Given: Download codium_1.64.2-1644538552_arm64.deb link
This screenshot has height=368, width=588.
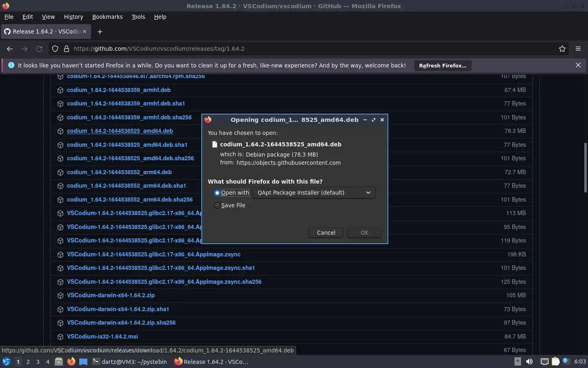Looking at the screenshot, I should pyautogui.click(x=119, y=172).
